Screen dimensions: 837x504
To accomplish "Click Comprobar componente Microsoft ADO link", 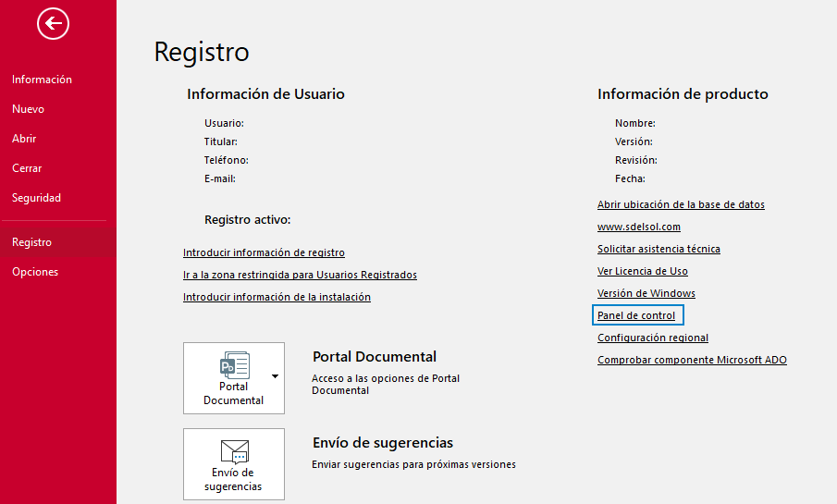I will click(692, 360).
